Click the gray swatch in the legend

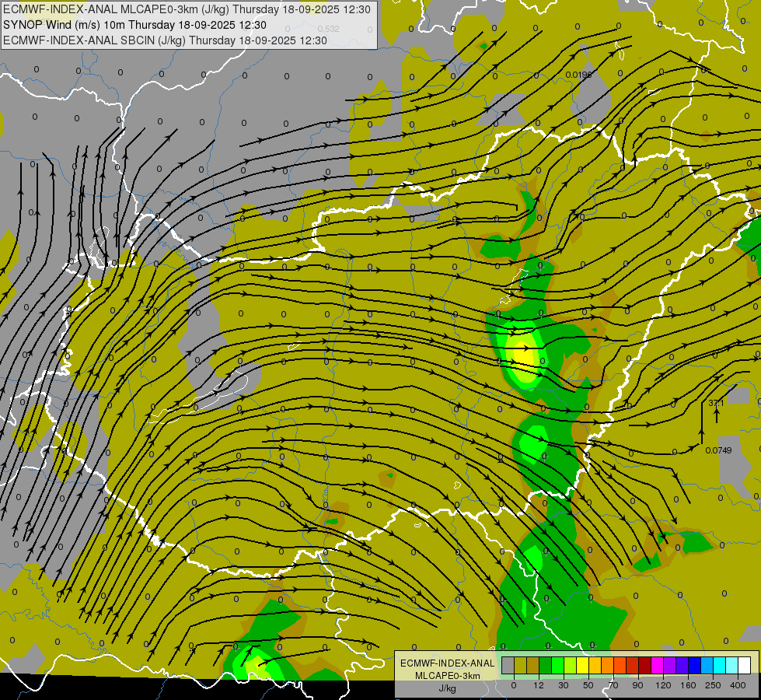pyautogui.click(x=508, y=665)
